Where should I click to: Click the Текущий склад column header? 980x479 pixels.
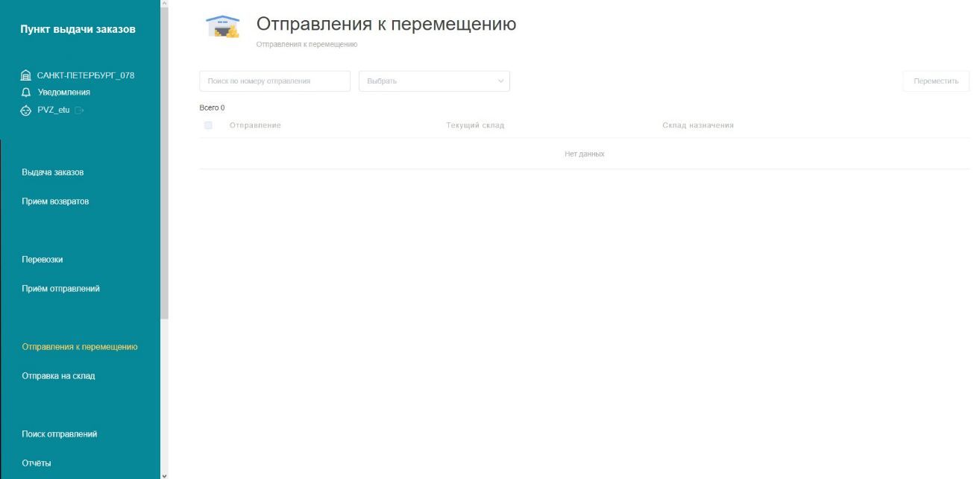point(475,125)
